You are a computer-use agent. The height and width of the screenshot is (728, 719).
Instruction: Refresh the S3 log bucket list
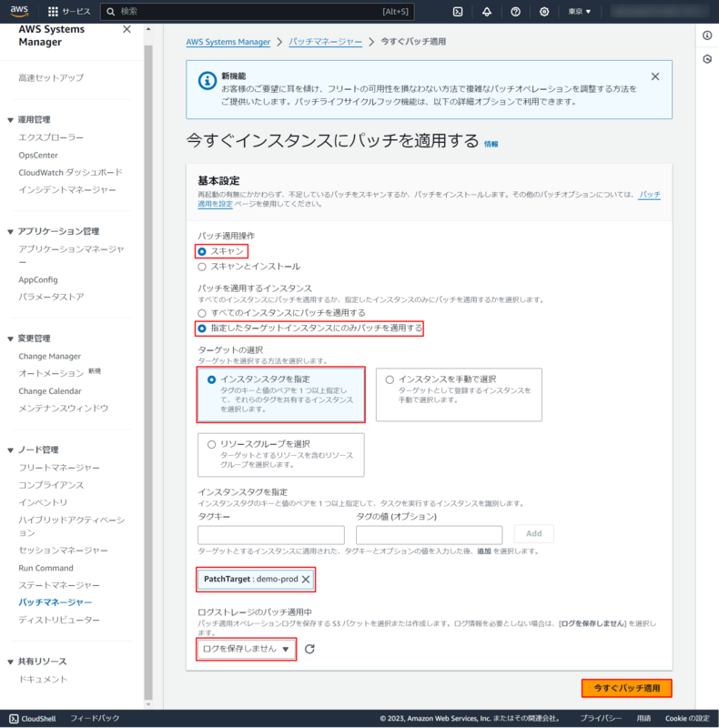pyautogui.click(x=309, y=649)
